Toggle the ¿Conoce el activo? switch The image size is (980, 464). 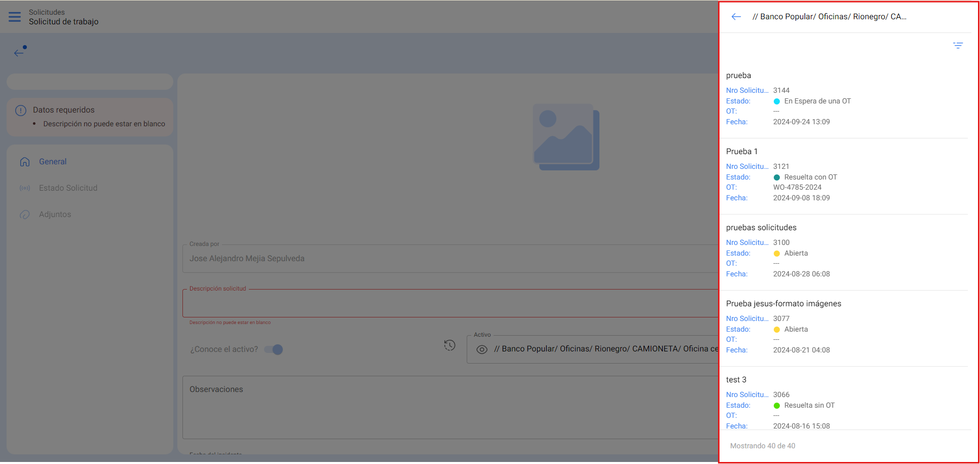(x=274, y=349)
